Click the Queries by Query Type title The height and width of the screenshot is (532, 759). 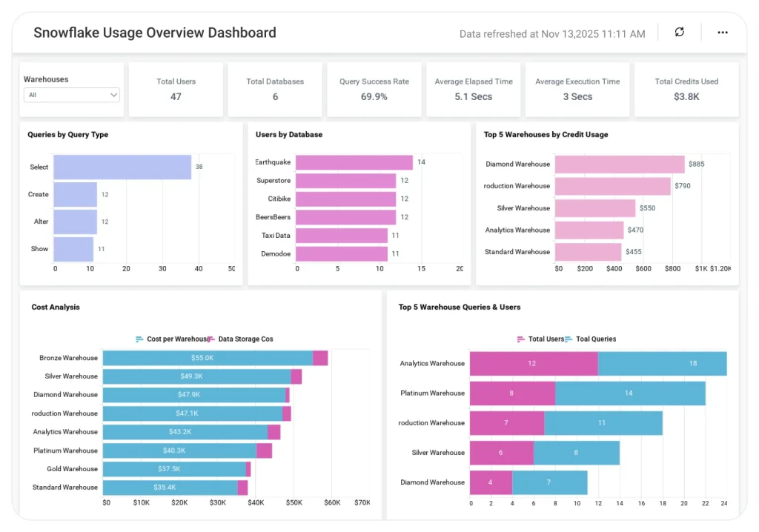[67, 135]
